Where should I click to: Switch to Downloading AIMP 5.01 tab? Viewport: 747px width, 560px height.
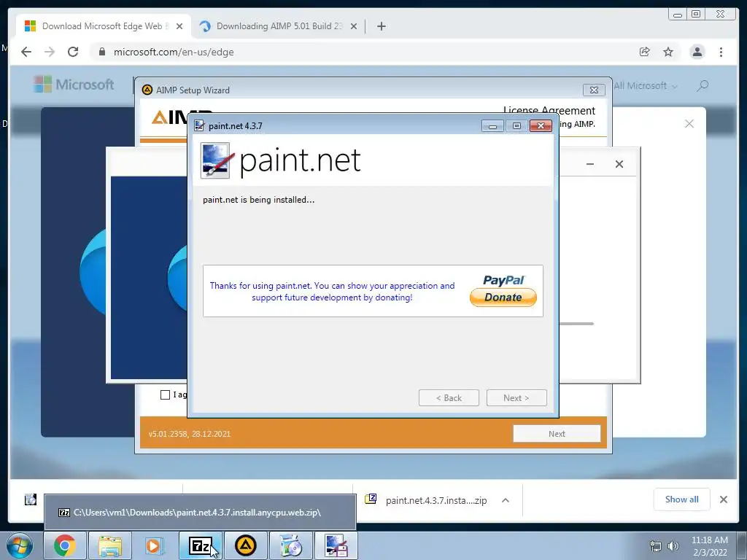(279, 26)
